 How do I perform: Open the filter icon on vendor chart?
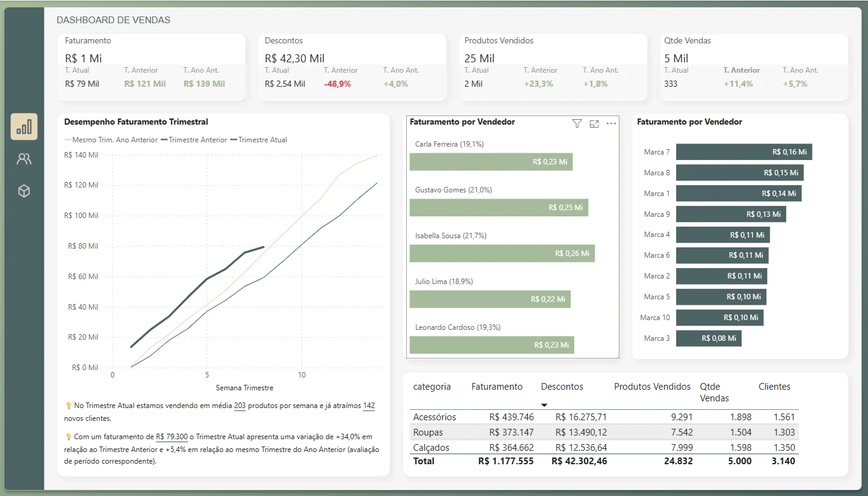[577, 123]
